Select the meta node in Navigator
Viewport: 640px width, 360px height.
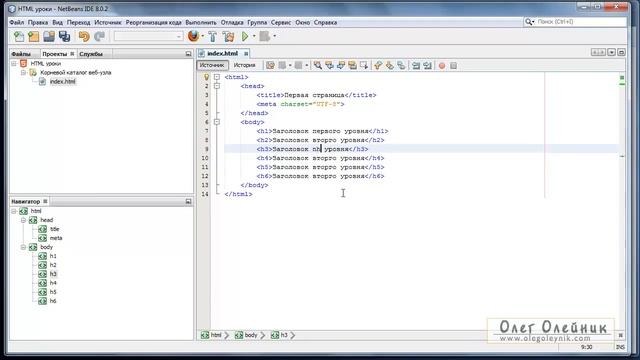[56, 238]
